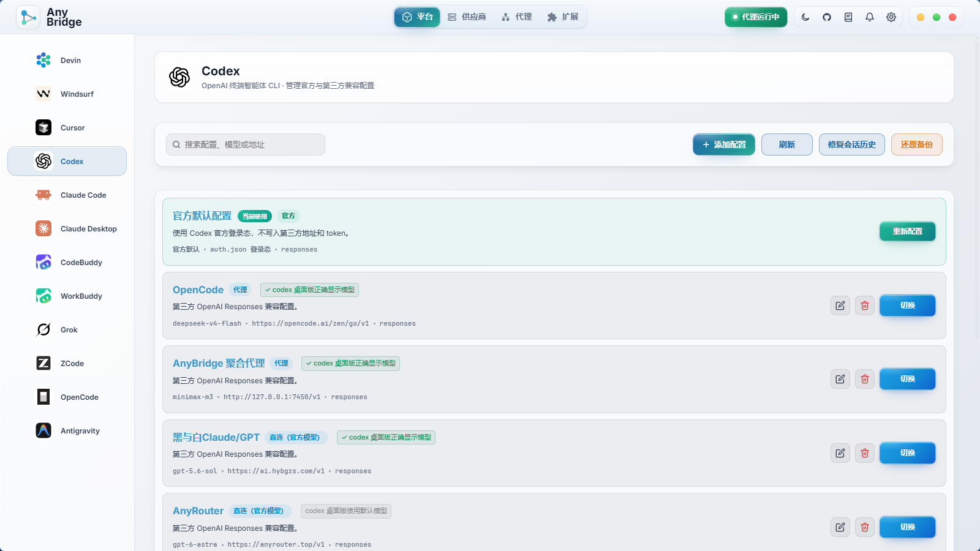Click the 刷新 button
The image size is (980, 551).
(x=787, y=144)
